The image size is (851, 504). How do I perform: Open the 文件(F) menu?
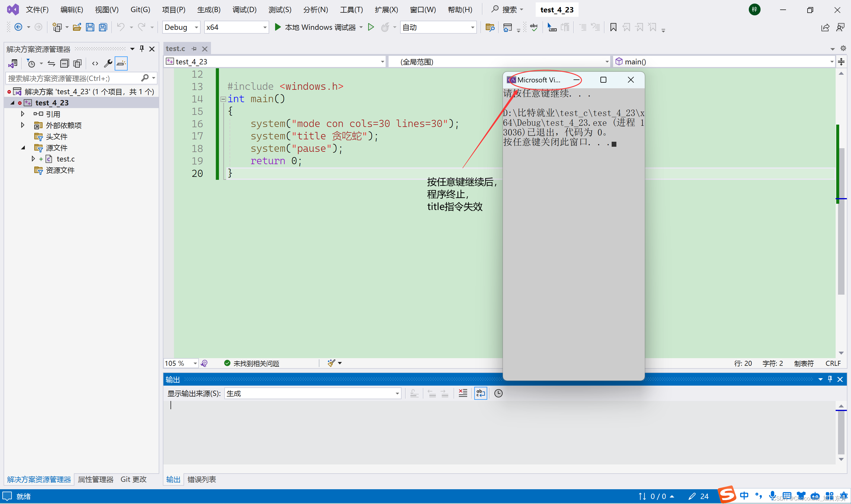pos(38,9)
